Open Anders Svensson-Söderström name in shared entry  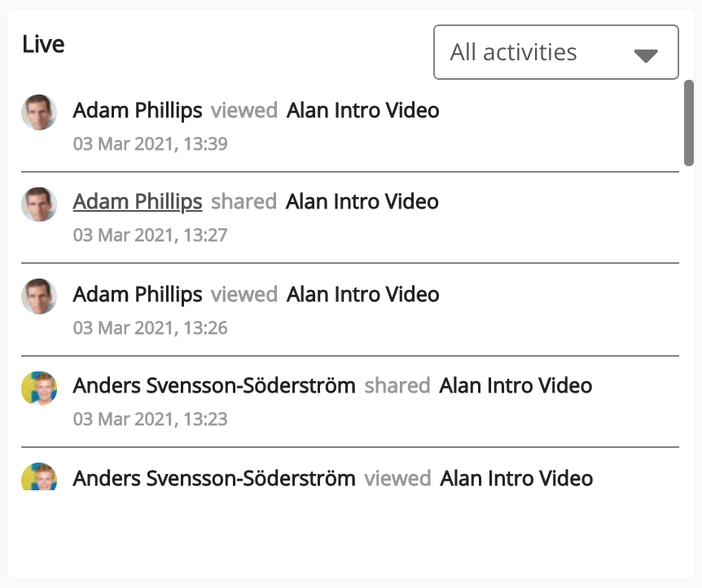click(214, 385)
